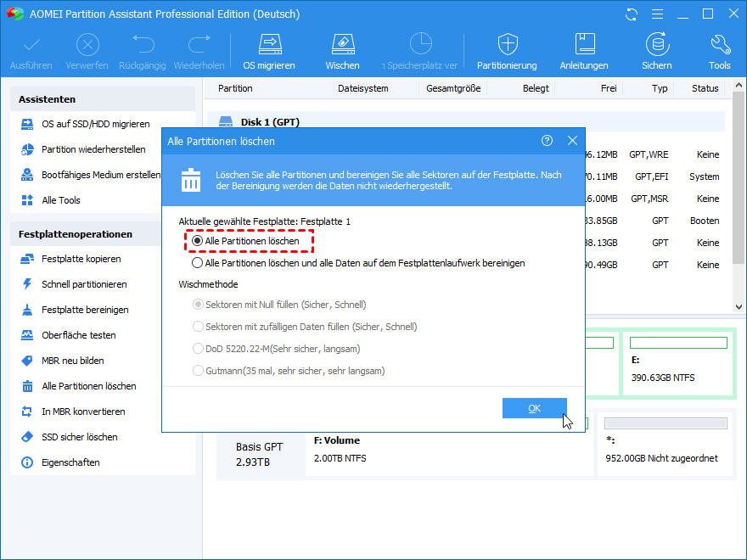
Task: Click scrollbar down arrow of partition list
Action: (x=739, y=307)
